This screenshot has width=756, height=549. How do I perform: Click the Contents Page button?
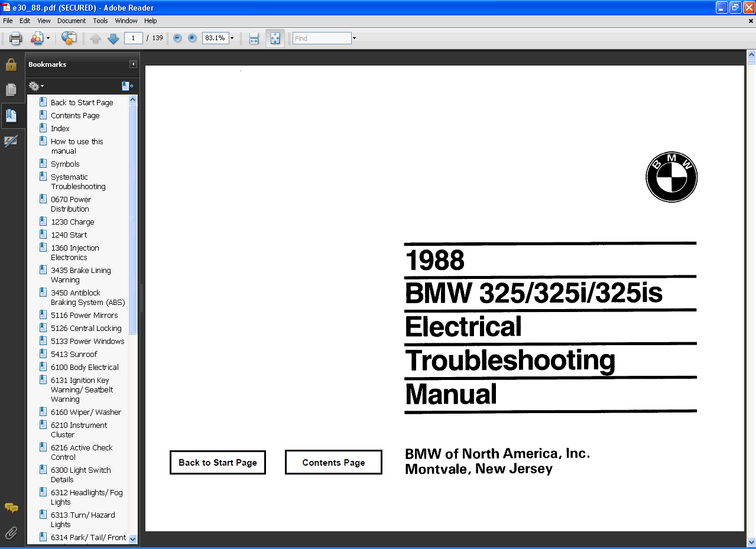(333, 462)
